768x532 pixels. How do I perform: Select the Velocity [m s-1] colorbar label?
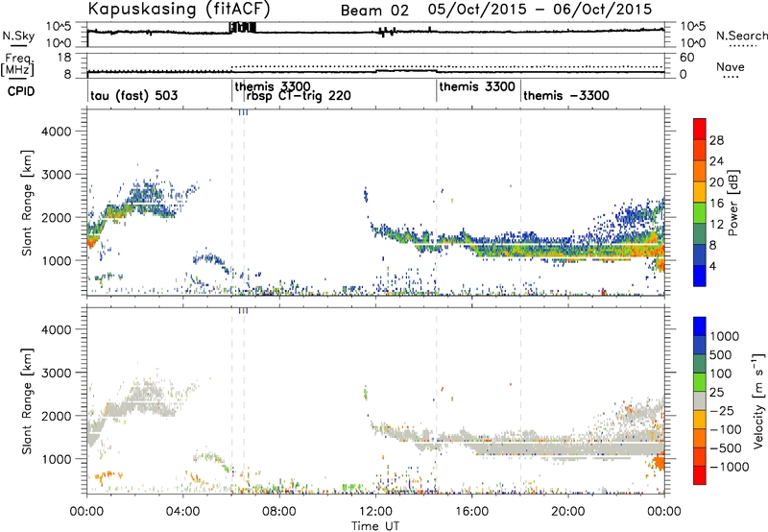[x=758, y=400]
